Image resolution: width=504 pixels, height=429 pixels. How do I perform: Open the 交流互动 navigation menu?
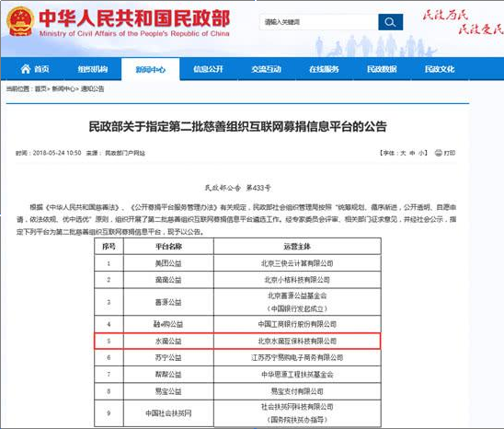tap(266, 69)
